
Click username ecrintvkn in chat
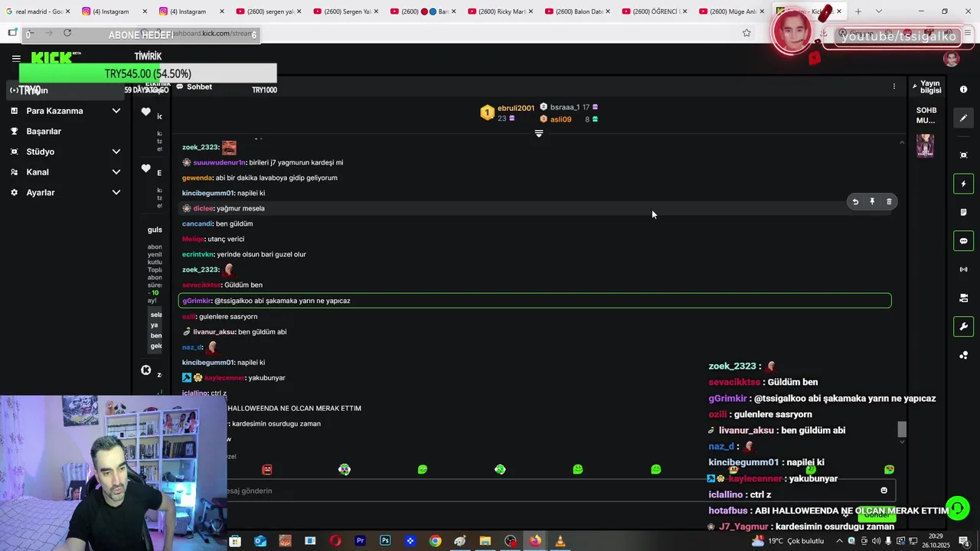click(x=198, y=254)
